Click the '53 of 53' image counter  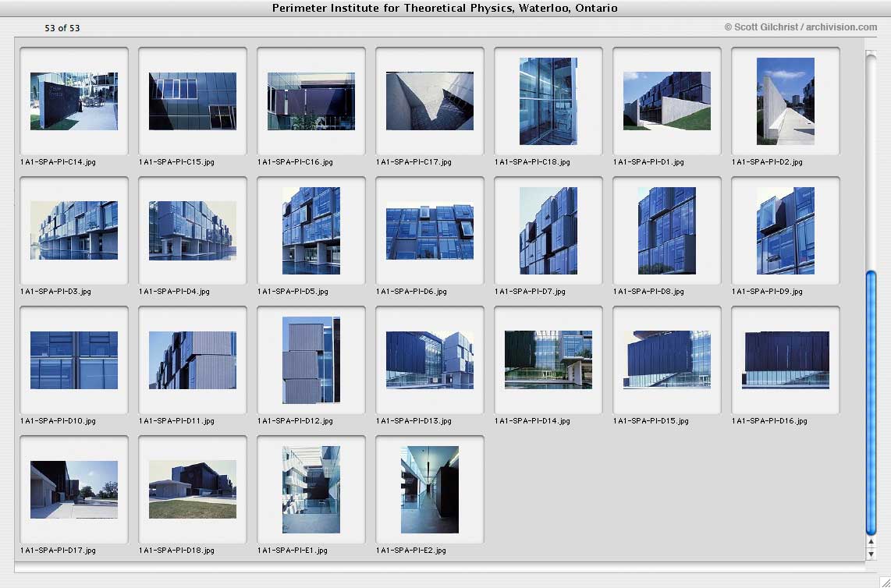tap(62, 28)
